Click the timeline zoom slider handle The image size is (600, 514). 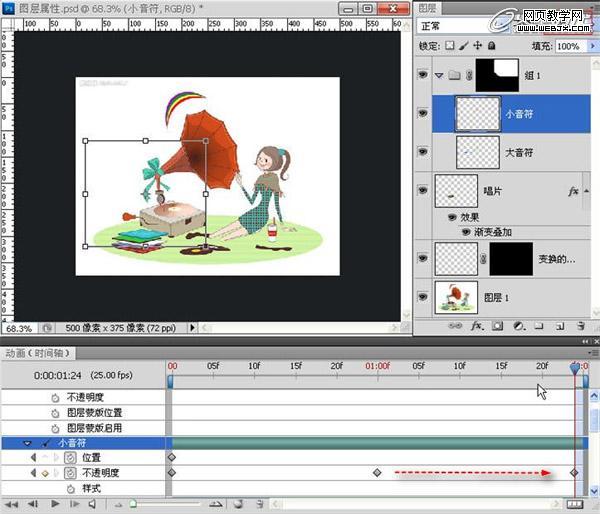(132, 504)
